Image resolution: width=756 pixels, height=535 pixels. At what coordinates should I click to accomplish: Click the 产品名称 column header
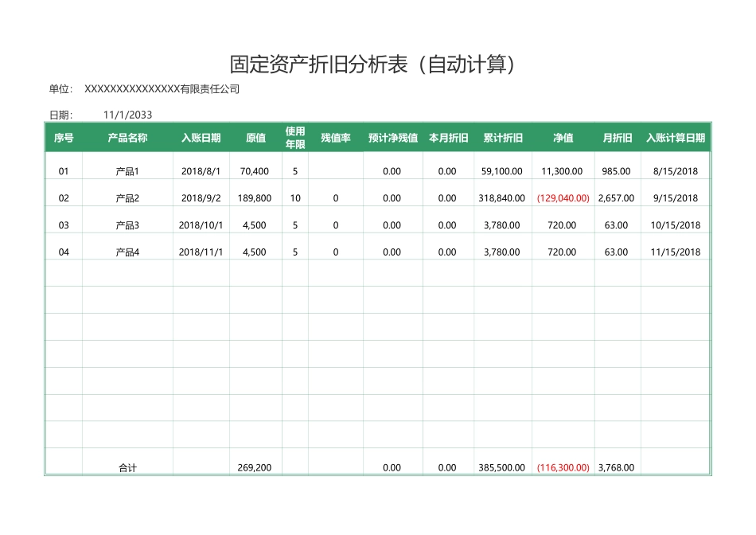coord(127,138)
